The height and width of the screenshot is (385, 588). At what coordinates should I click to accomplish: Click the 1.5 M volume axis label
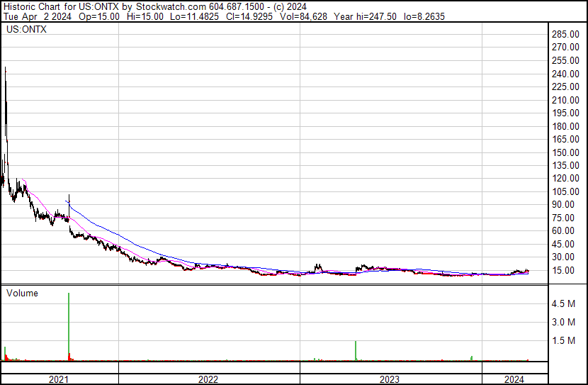pyautogui.click(x=563, y=341)
